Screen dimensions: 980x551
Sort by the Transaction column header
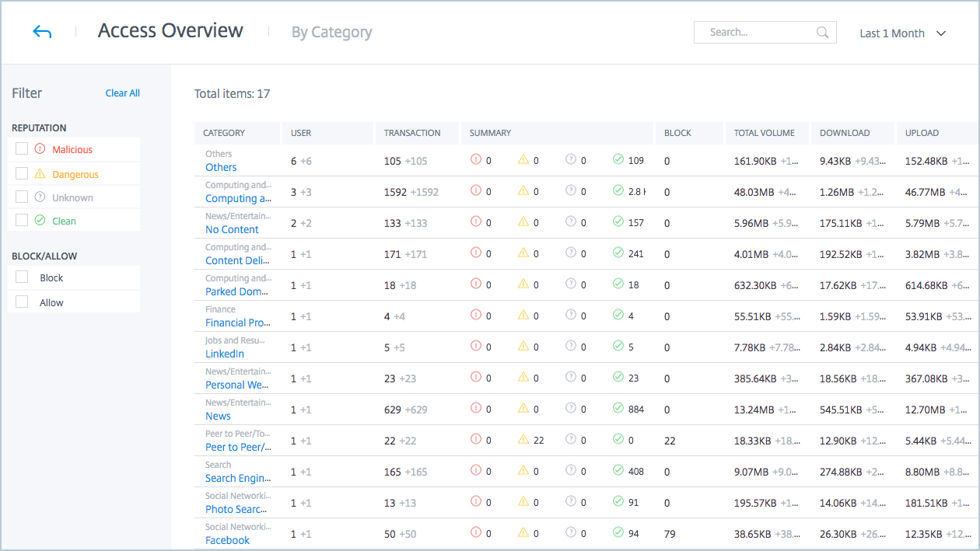point(412,133)
